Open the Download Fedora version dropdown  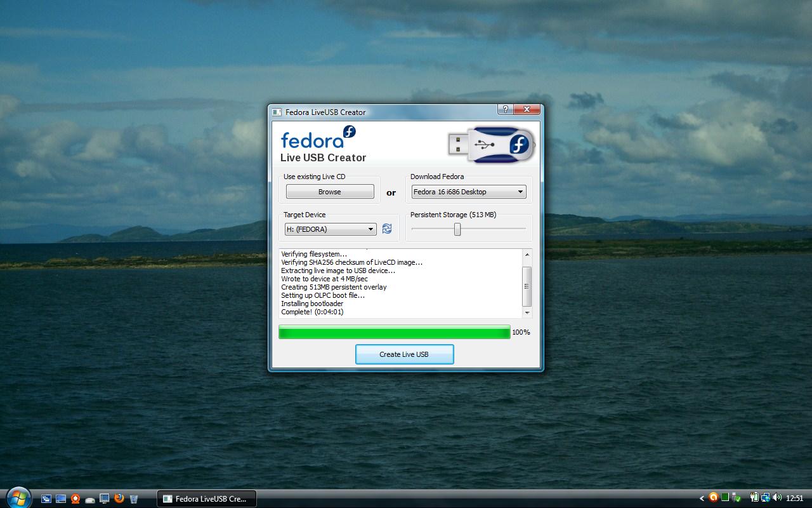(x=469, y=192)
